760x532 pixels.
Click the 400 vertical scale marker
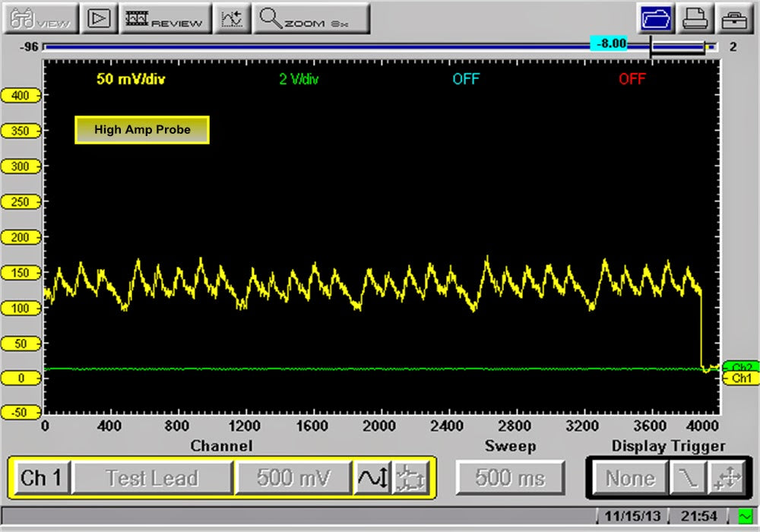click(21, 96)
